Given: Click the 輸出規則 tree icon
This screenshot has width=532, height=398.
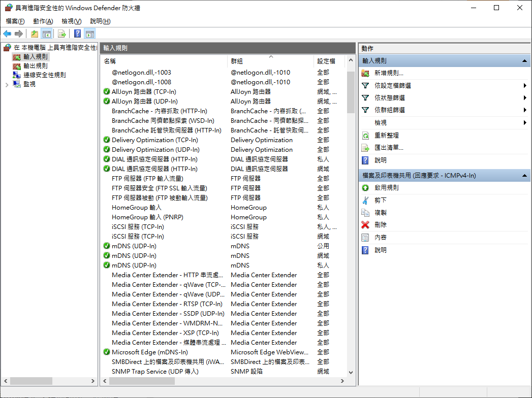Looking at the screenshot, I should click(x=17, y=66).
